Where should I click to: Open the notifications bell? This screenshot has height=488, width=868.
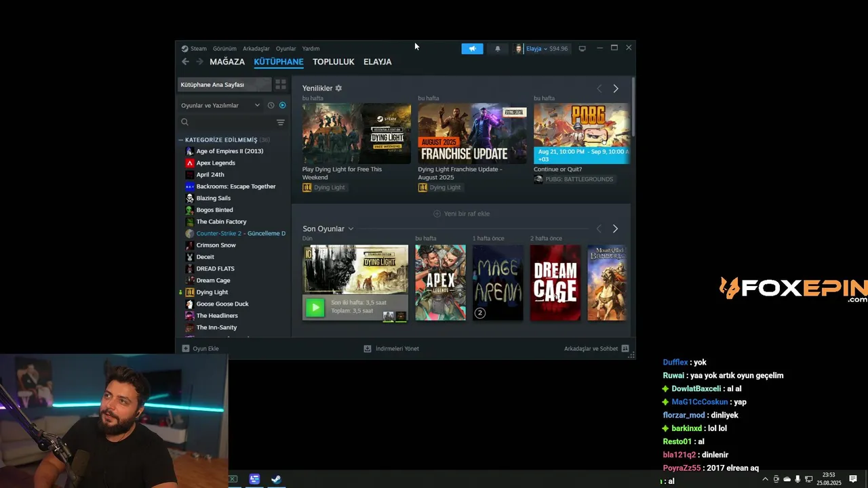tap(498, 49)
